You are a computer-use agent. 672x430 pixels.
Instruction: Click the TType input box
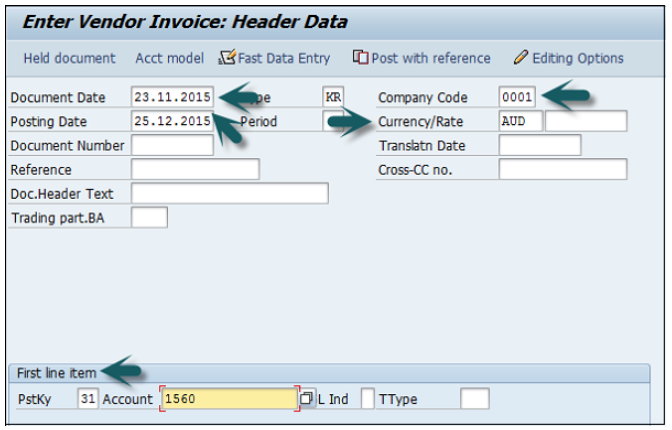click(475, 400)
